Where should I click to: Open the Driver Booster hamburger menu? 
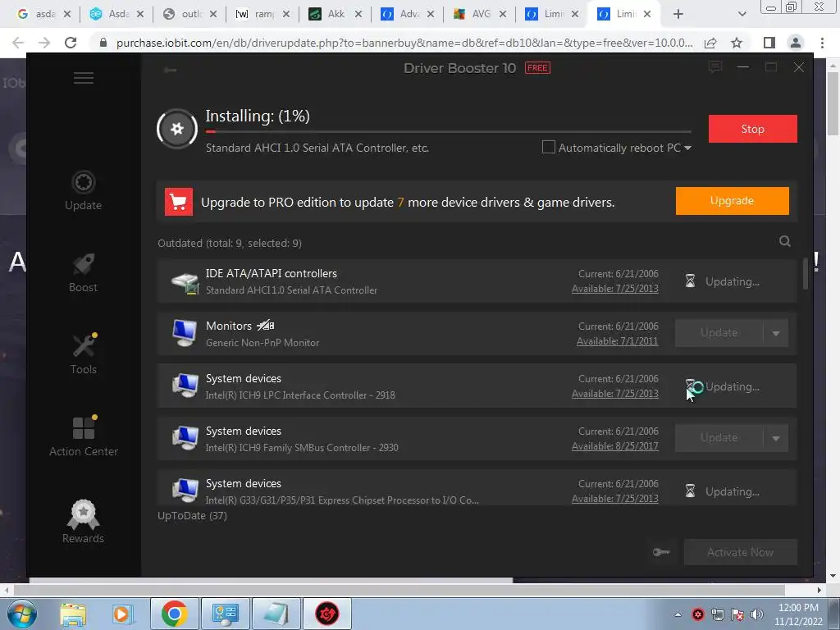(x=84, y=78)
